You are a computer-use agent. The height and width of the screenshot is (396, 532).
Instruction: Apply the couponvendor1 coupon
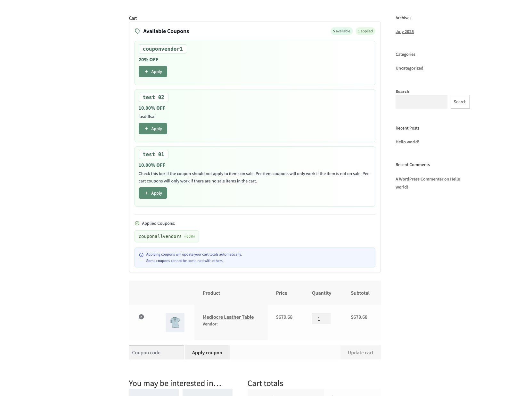[x=153, y=72]
